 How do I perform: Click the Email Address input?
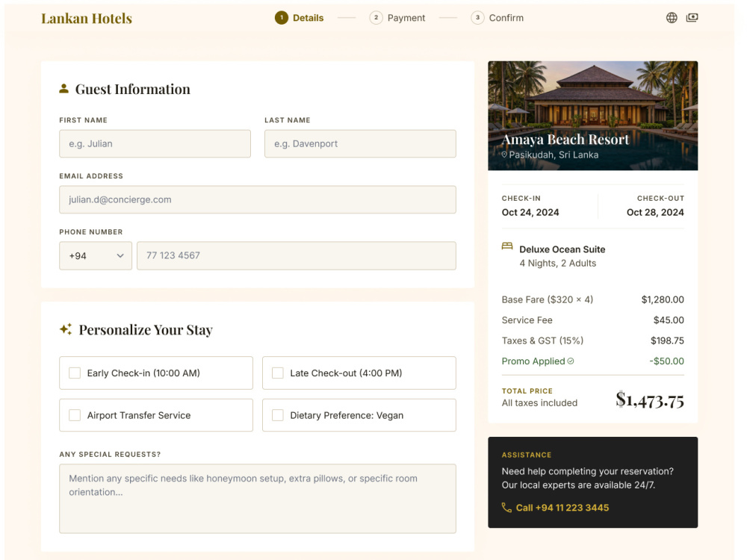click(258, 199)
